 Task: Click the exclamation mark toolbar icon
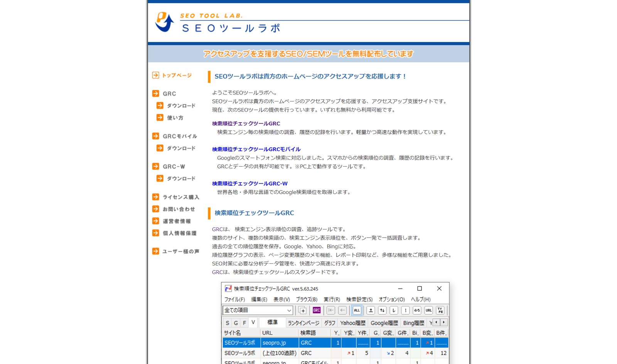(405, 310)
